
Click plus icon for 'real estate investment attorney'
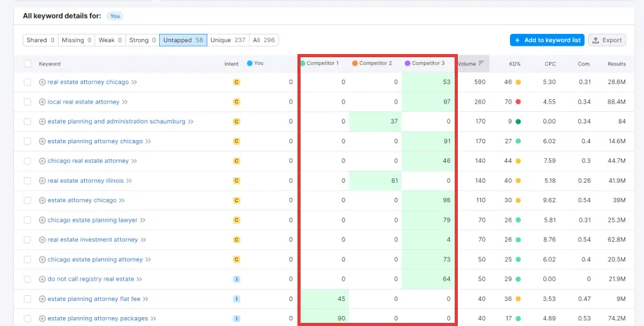(42, 239)
